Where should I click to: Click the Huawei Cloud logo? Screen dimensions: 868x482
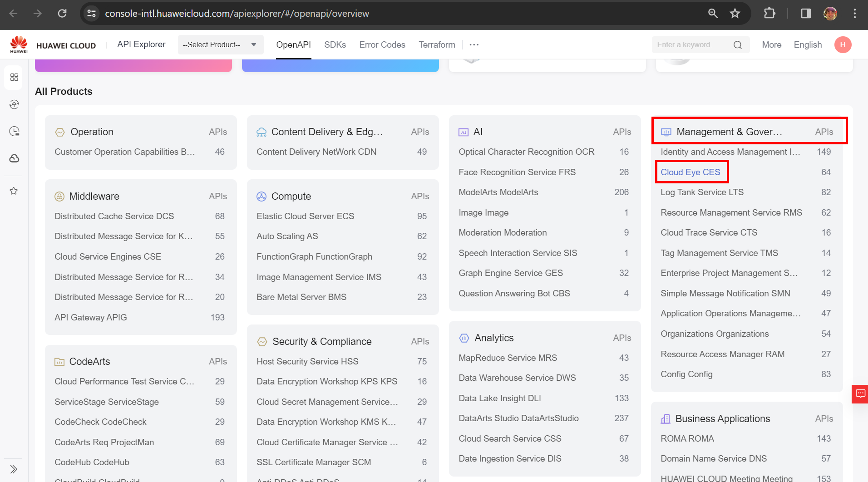pos(53,44)
